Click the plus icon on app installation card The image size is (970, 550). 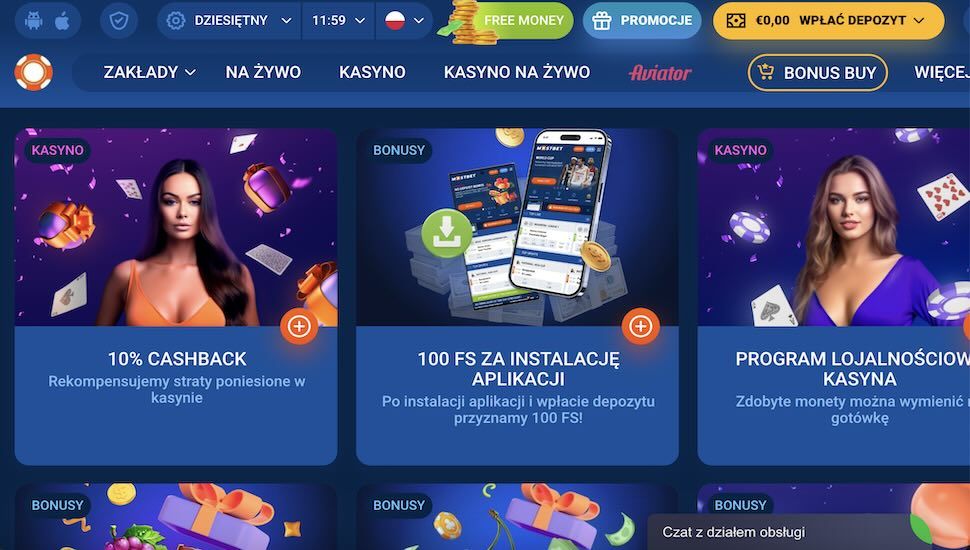click(640, 326)
